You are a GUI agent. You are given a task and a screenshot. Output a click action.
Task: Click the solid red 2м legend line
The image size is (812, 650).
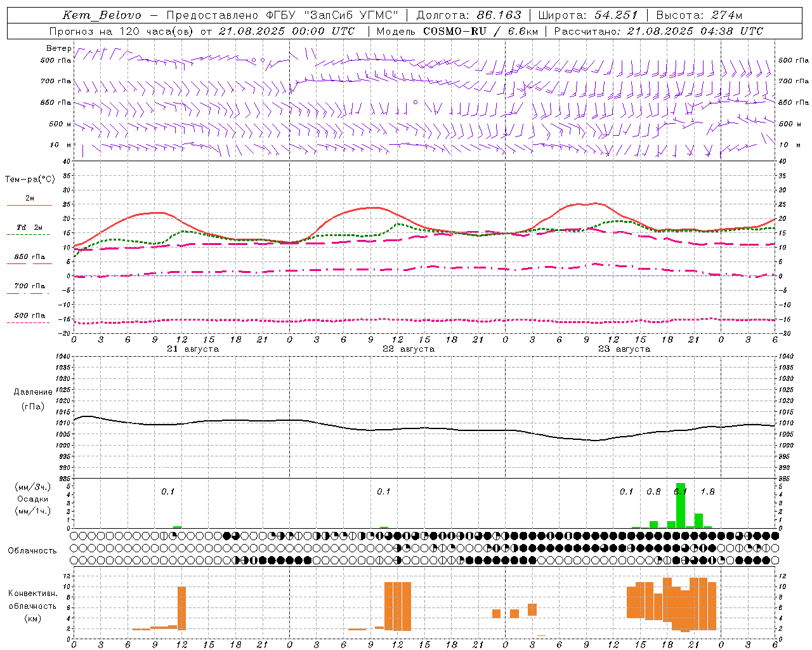(x=29, y=205)
